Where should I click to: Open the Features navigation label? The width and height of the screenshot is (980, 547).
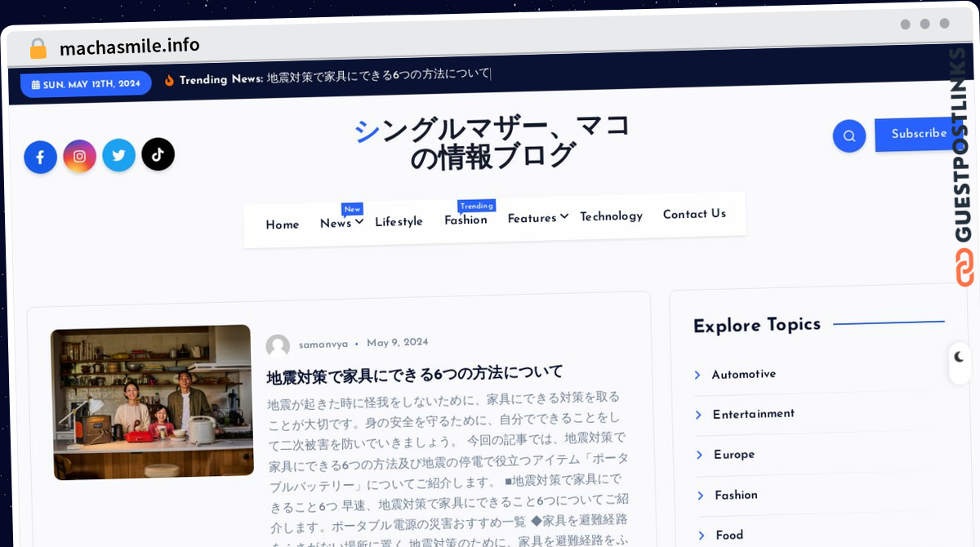pyautogui.click(x=532, y=218)
